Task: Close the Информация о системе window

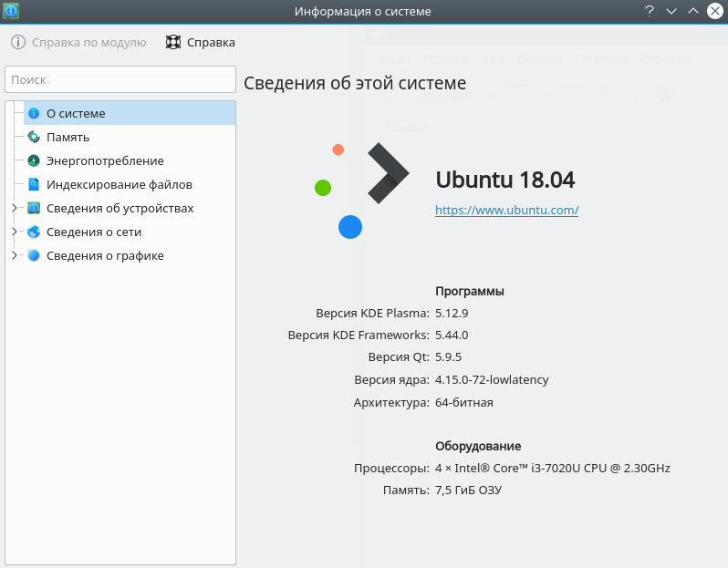Action: click(x=715, y=11)
